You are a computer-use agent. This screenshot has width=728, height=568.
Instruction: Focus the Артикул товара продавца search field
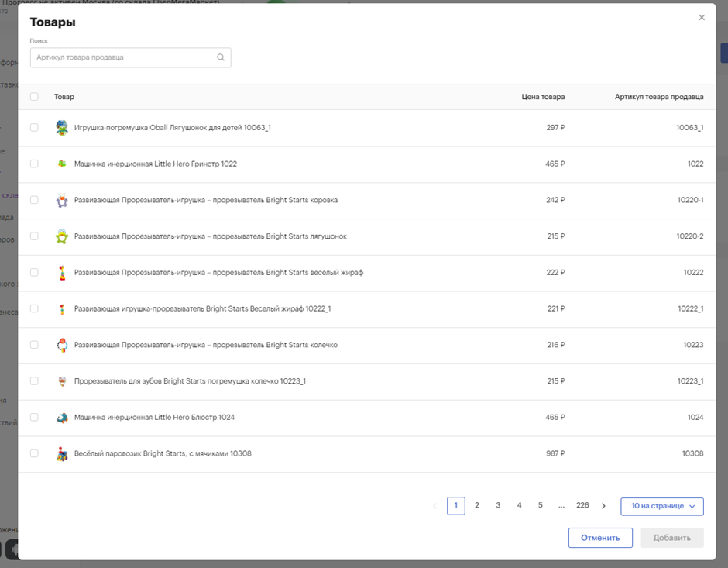pyautogui.click(x=130, y=57)
